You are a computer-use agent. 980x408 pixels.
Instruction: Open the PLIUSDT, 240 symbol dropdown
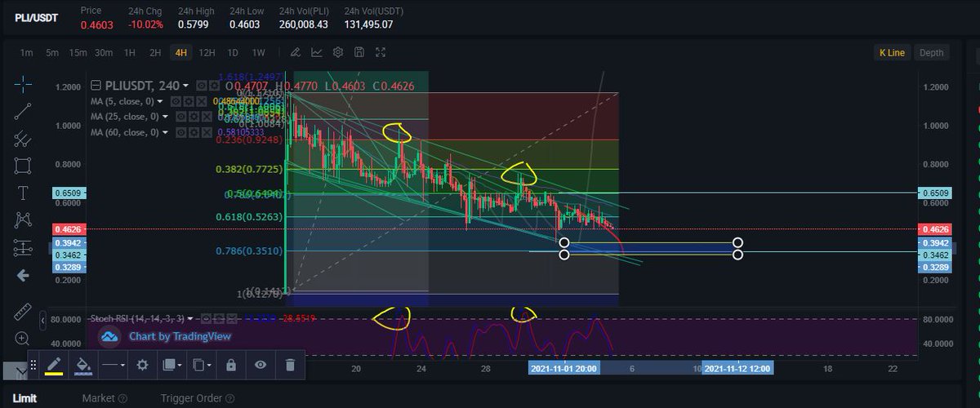(185, 86)
